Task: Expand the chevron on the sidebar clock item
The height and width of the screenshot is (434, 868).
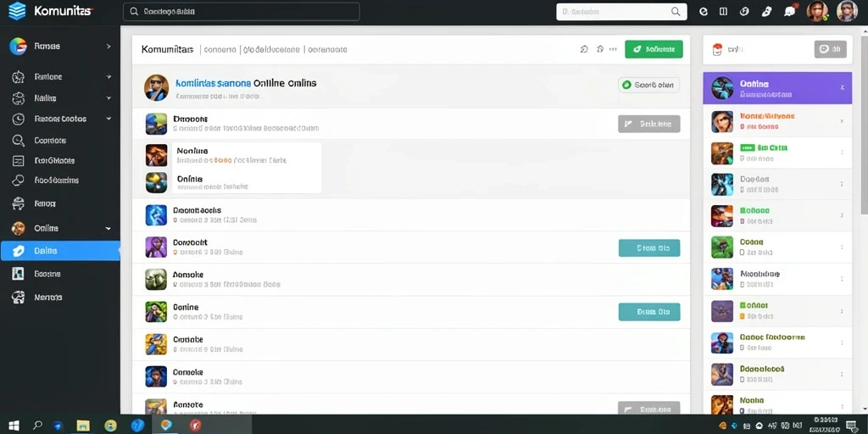Action: pyautogui.click(x=108, y=119)
